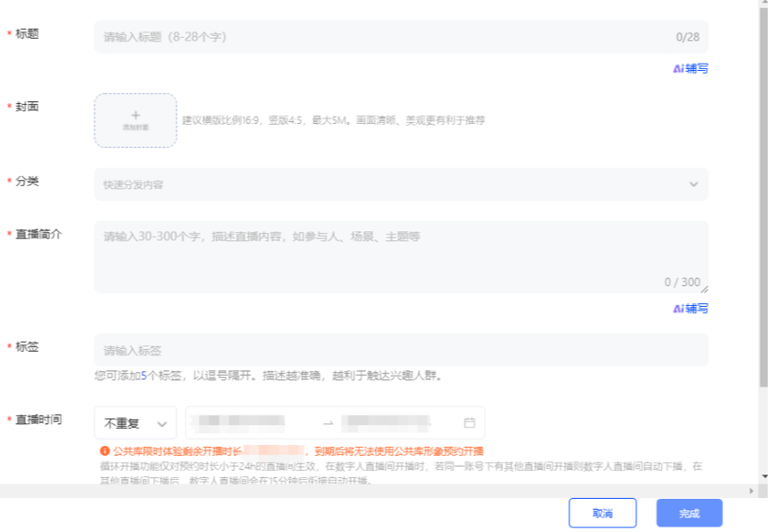
Task: Open the calendar icon in date range
Action: pyautogui.click(x=469, y=423)
